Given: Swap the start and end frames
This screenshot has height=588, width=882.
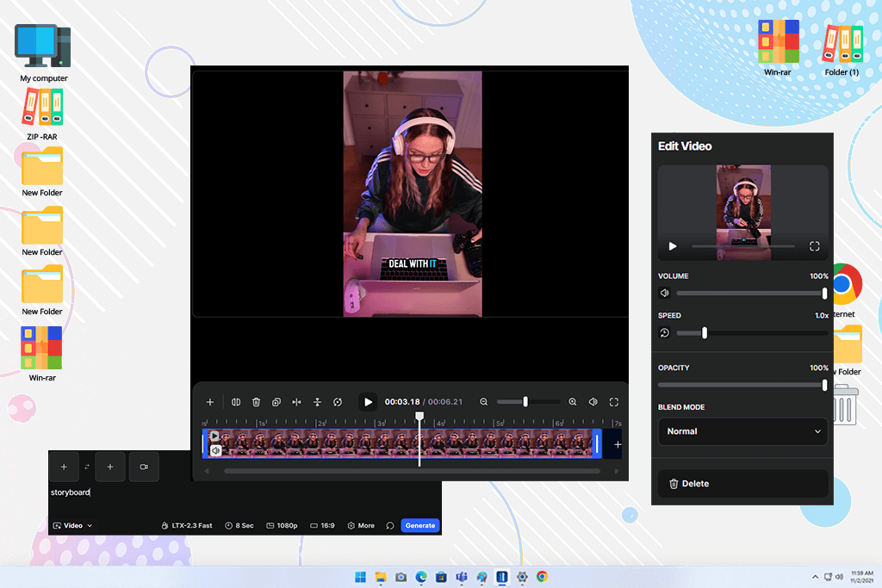Looking at the screenshot, I should tap(87, 467).
